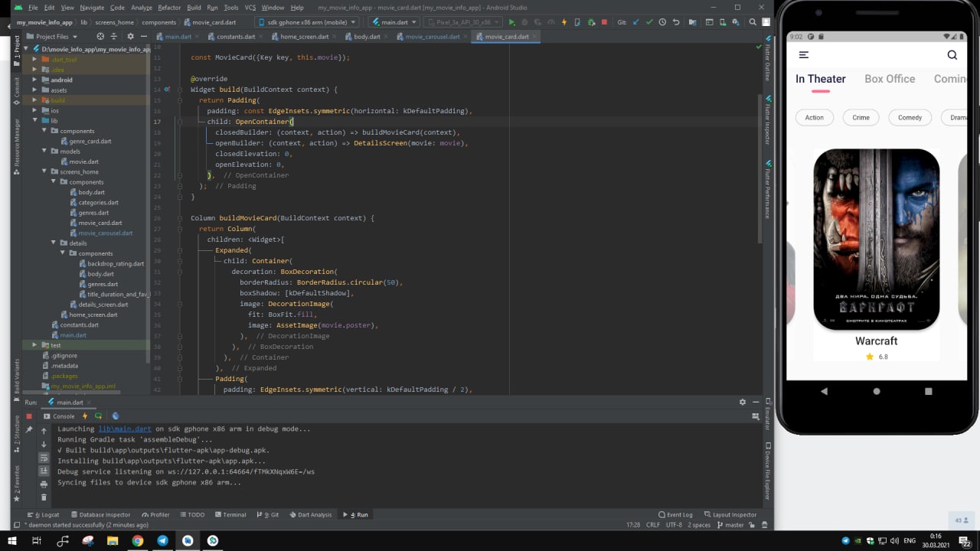Open Dart DevTools icon in Run panel

116,416
